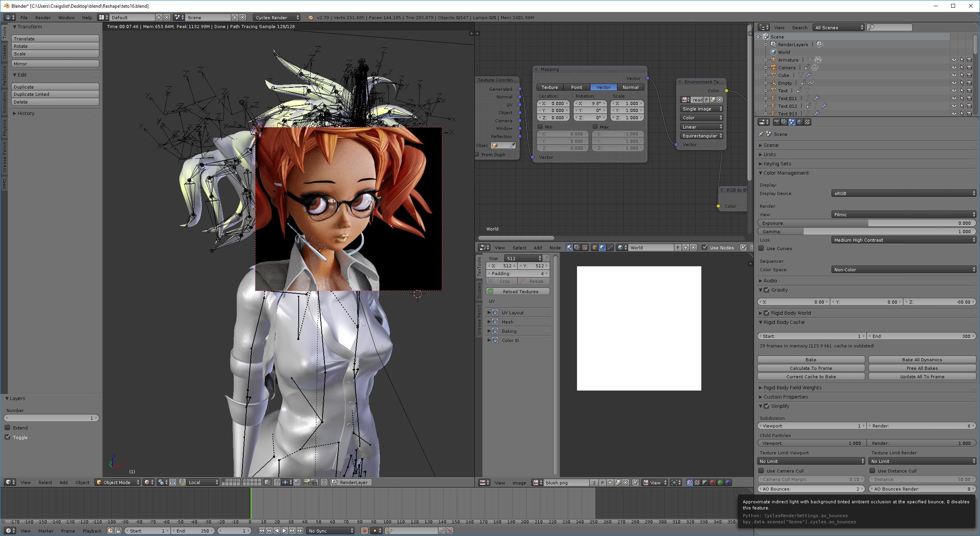Click the OpenGL render image camera icon
The width and height of the screenshot is (980, 536).
[307, 482]
